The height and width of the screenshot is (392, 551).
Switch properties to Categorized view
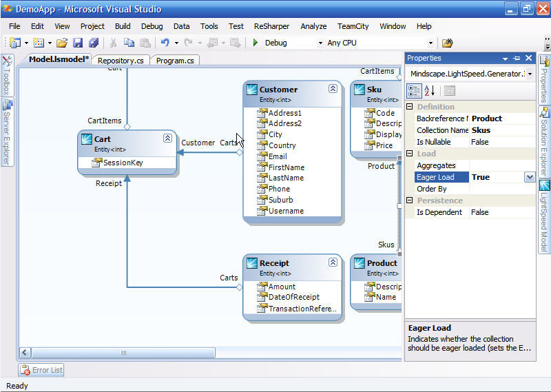point(414,91)
